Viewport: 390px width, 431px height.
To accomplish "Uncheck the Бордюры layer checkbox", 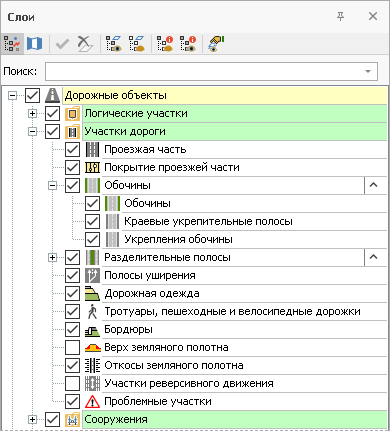I will [x=72, y=330].
